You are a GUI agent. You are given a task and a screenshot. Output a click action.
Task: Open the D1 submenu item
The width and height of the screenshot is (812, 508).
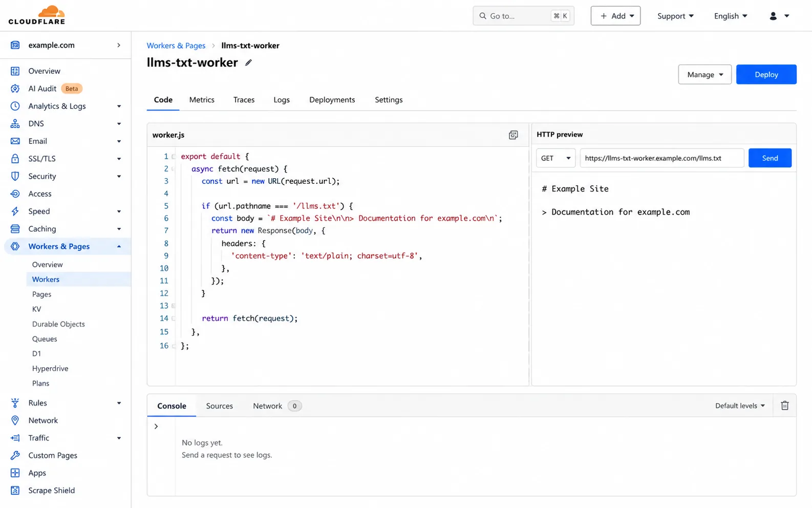pyautogui.click(x=36, y=353)
